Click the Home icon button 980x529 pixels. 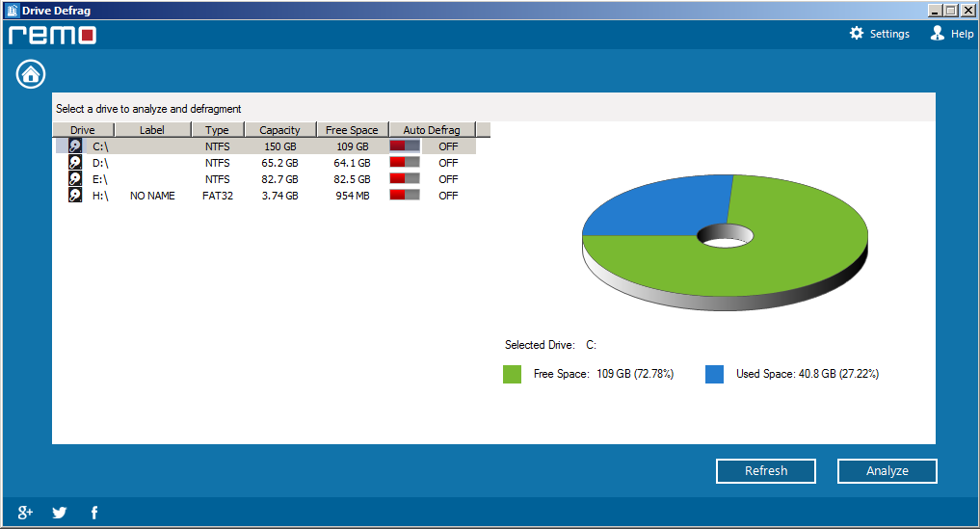click(31, 73)
